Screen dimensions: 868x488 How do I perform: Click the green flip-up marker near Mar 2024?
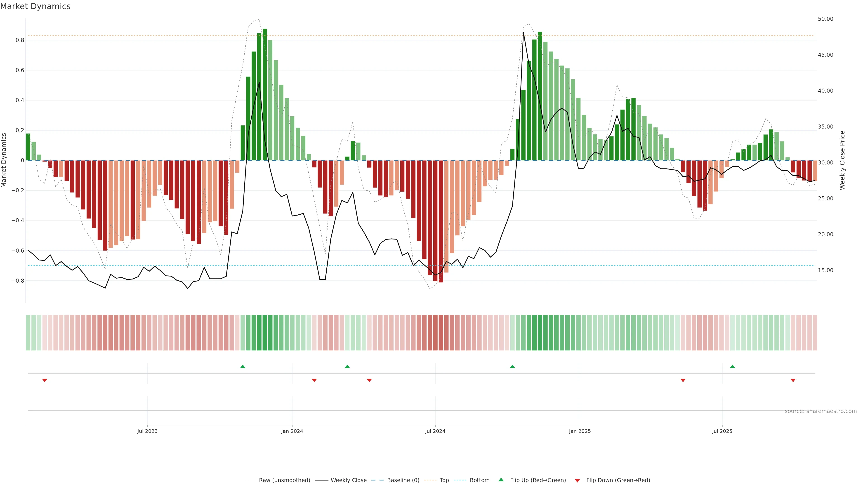click(x=347, y=366)
